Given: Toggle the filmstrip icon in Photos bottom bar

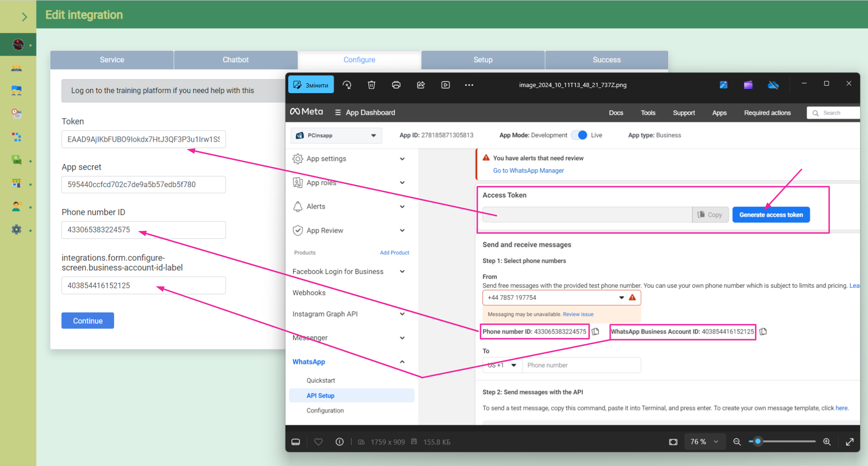Looking at the screenshot, I should 296,442.
